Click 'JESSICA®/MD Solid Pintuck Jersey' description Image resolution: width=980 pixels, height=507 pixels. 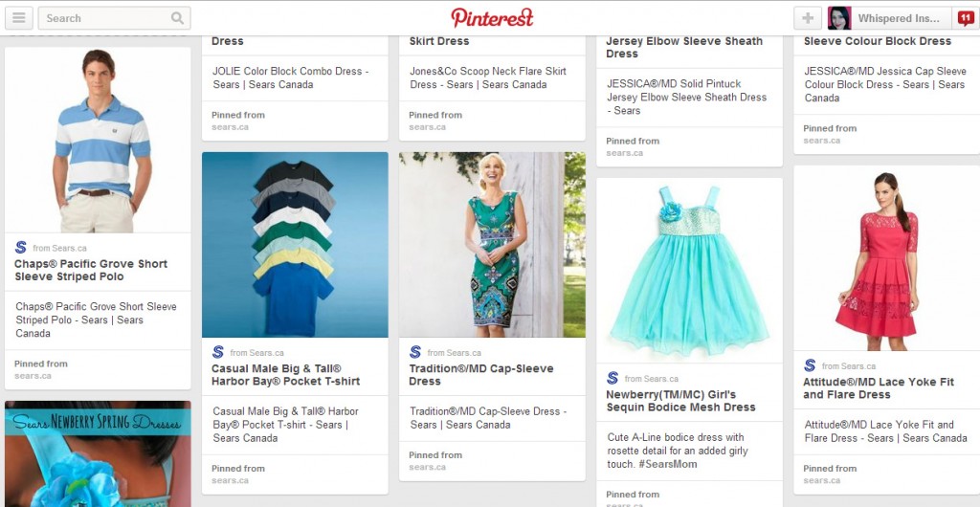pos(686,97)
